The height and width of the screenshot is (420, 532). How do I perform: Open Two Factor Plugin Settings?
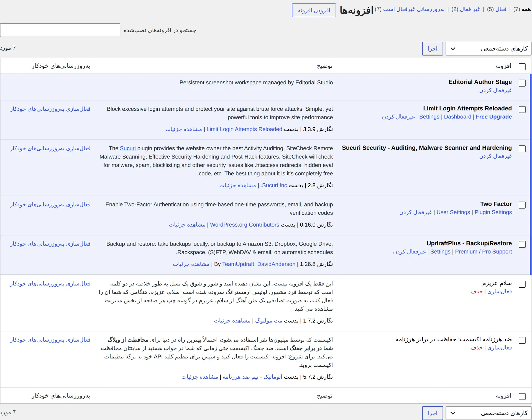493,212
